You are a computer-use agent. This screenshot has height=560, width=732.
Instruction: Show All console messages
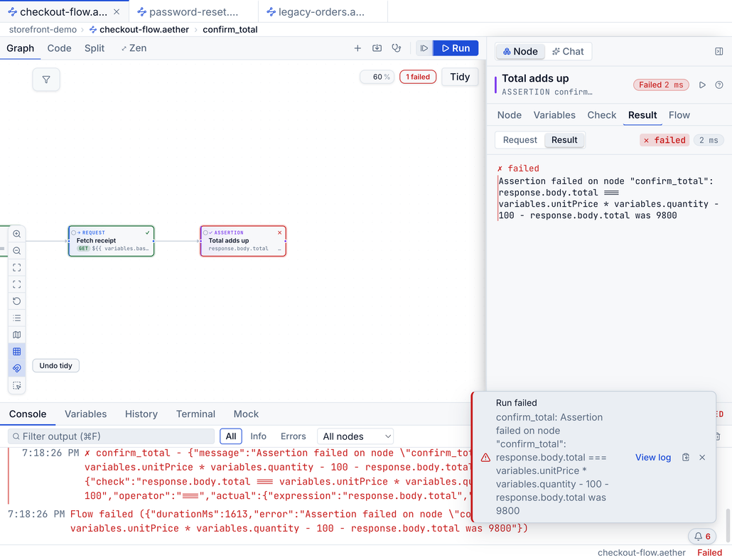tap(231, 436)
